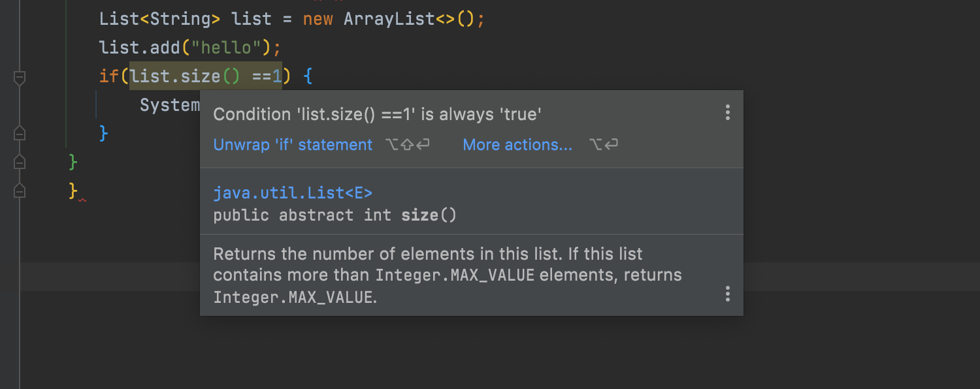
Task: Click the fold marker beside the yellow closing brace
Action: (x=20, y=190)
